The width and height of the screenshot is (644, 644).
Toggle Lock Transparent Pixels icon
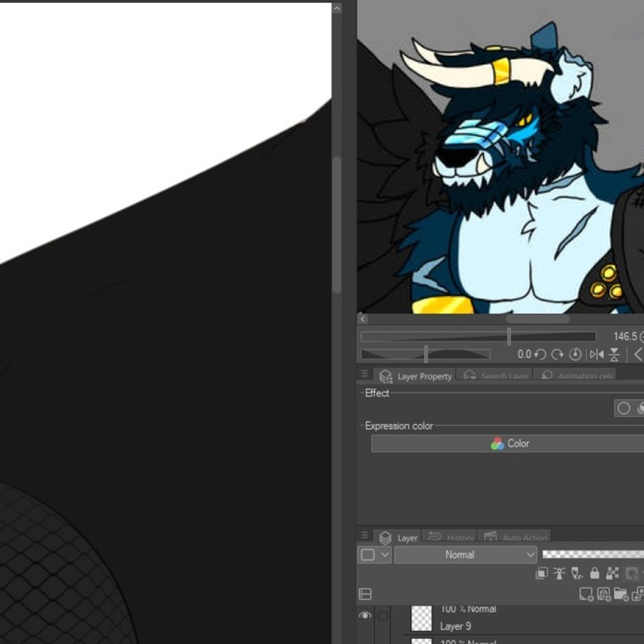pos(612,573)
